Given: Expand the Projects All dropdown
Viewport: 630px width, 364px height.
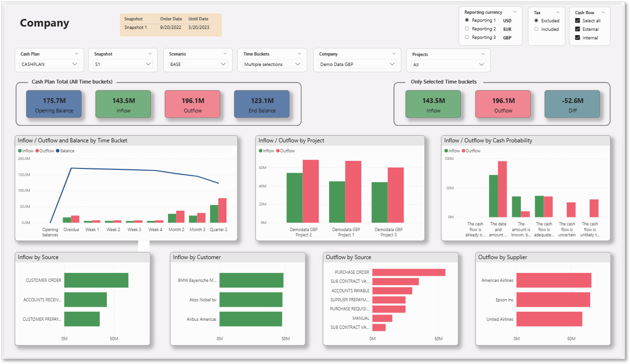Looking at the screenshot, I should coord(448,65).
